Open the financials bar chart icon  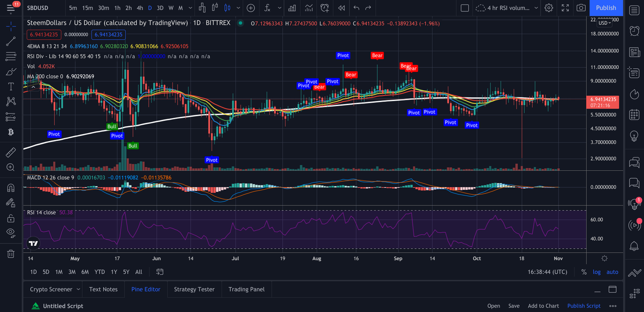[x=292, y=8]
